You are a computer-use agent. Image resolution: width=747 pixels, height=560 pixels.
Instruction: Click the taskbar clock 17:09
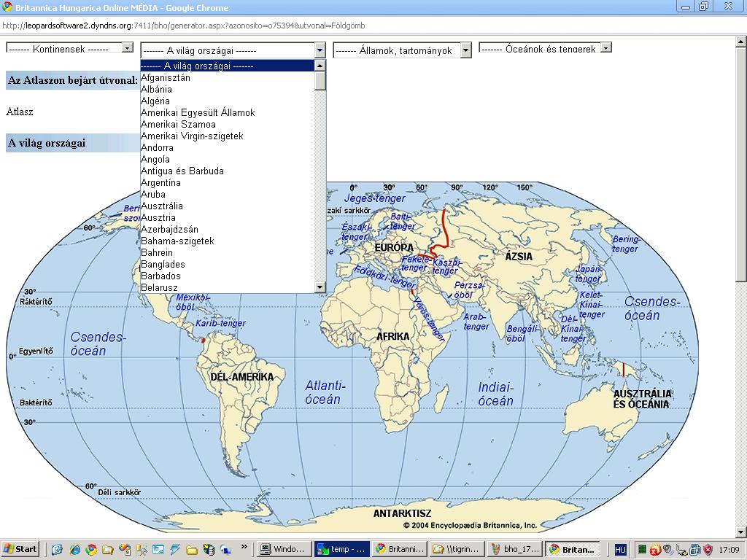pos(729,550)
